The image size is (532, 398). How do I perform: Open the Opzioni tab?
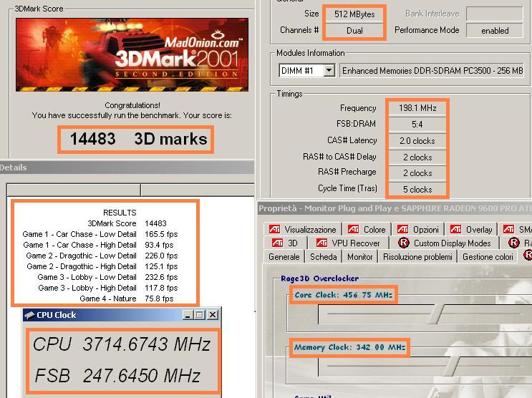(418, 230)
